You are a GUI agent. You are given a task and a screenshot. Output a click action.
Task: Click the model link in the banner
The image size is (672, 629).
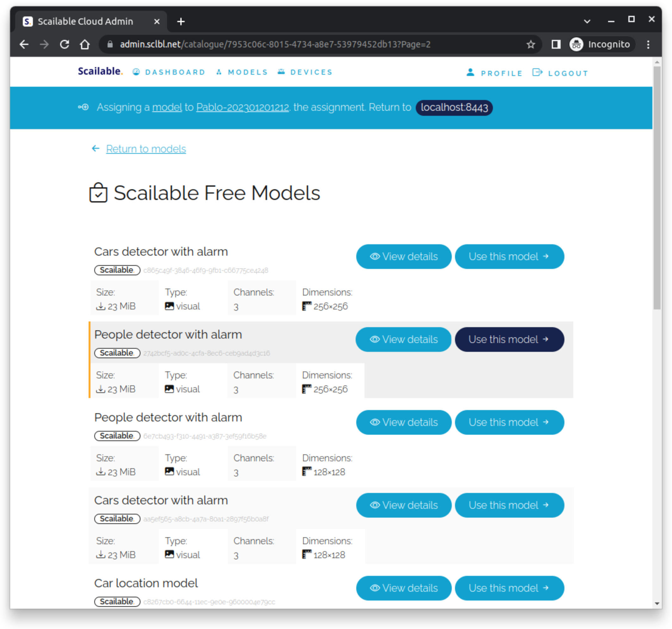click(167, 108)
